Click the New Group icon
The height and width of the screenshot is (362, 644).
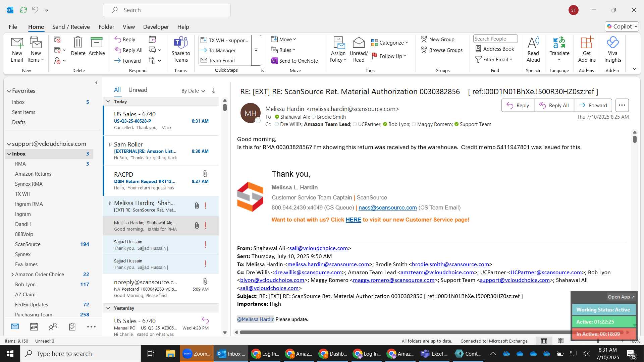[x=424, y=39]
